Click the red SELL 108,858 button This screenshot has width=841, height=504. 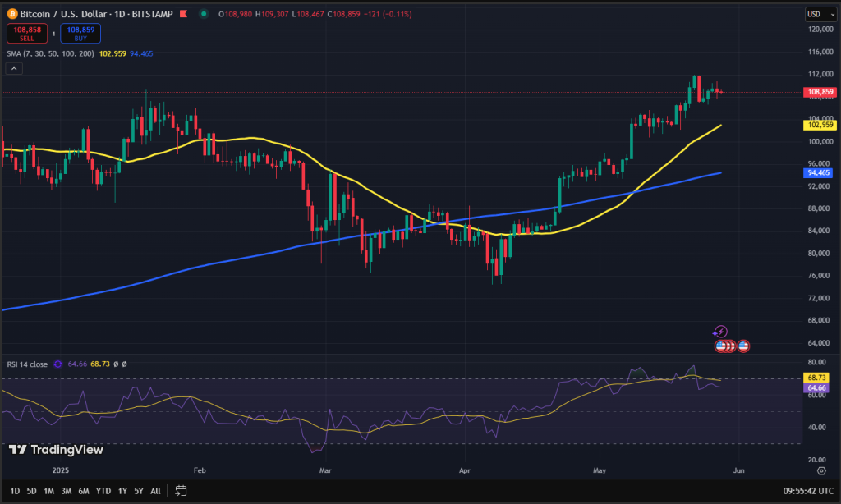click(27, 33)
